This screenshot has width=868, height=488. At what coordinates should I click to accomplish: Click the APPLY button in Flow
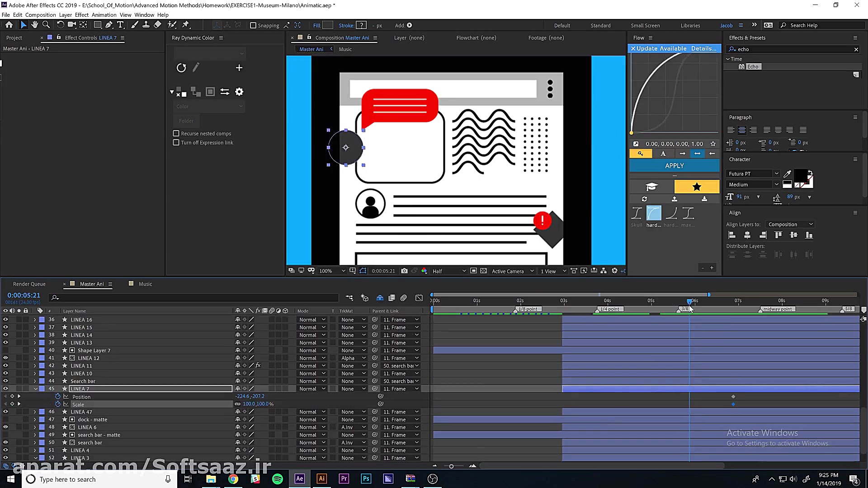[674, 166]
